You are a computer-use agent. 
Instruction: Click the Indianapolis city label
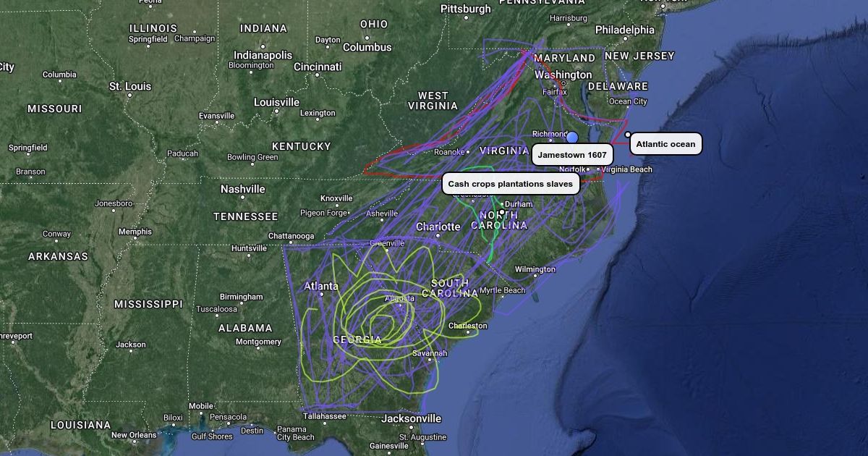click(x=263, y=55)
